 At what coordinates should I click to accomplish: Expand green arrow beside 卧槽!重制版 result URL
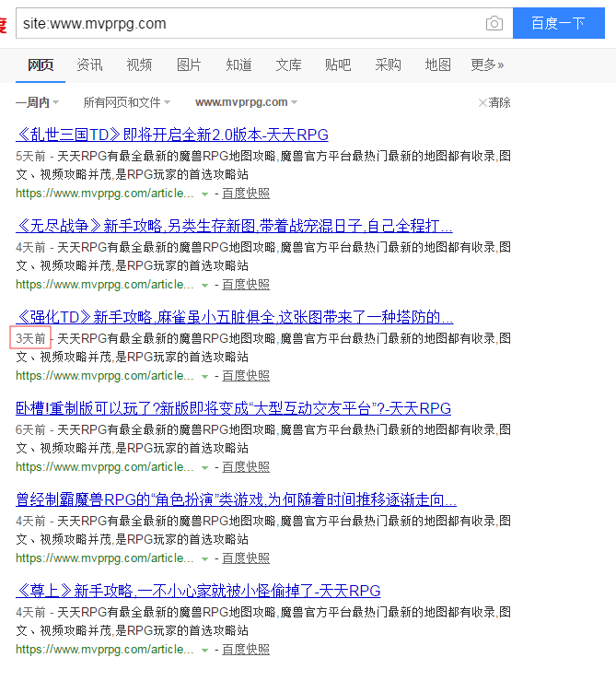[x=205, y=468]
